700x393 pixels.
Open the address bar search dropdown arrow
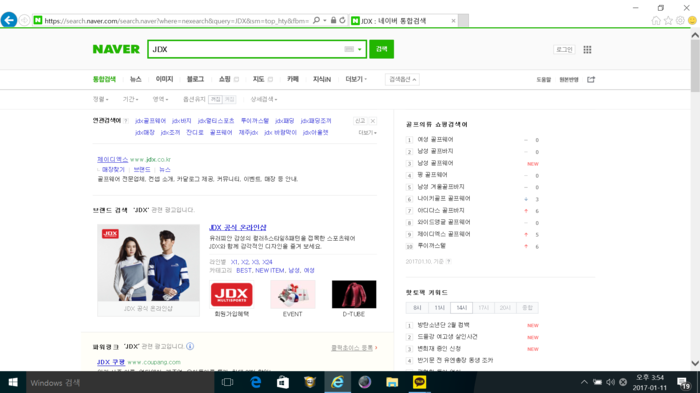[325, 21]
